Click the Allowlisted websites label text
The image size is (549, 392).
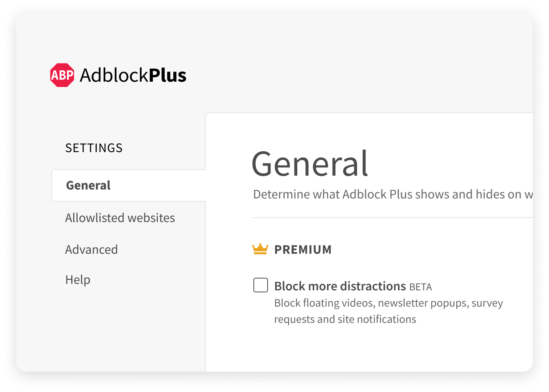point(120,218)
